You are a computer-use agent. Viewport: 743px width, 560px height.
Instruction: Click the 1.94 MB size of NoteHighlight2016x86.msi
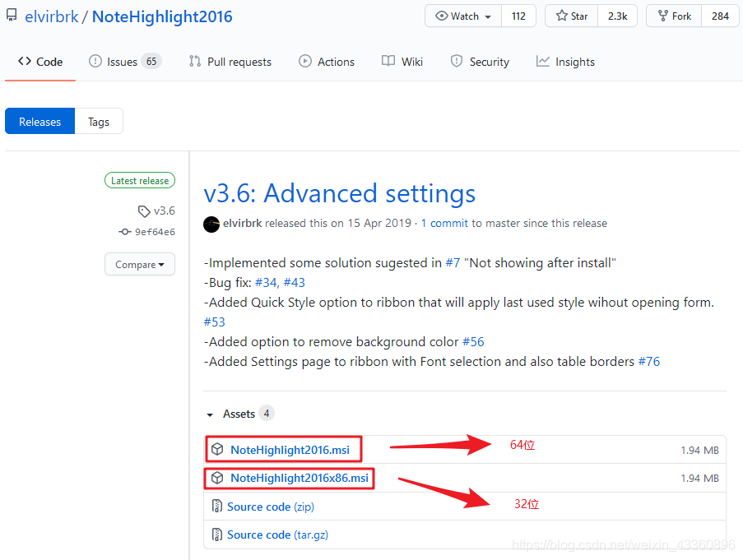[699, 479]
